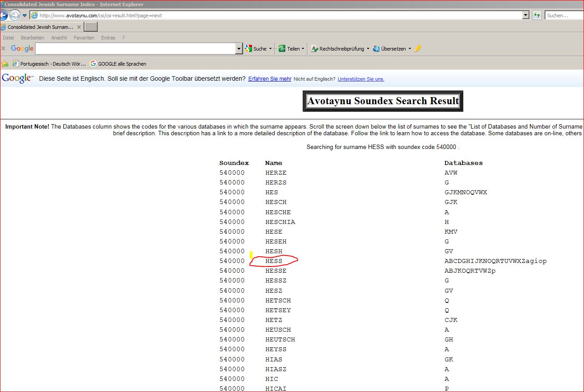The image size is (584, 392).
Task: Click the Suchen search box
Action: 564,16
